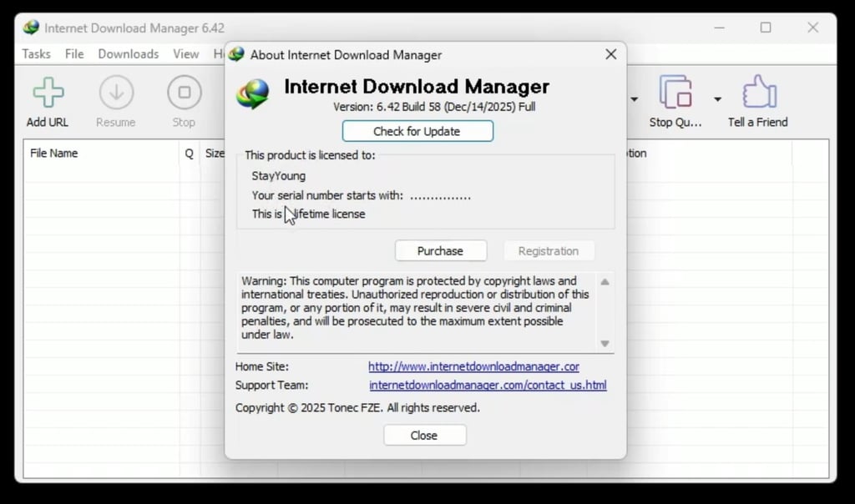The width and height of the screenshot is (855, 504).
Task: Click the Close button in About dialog
Action: point(425,436)
